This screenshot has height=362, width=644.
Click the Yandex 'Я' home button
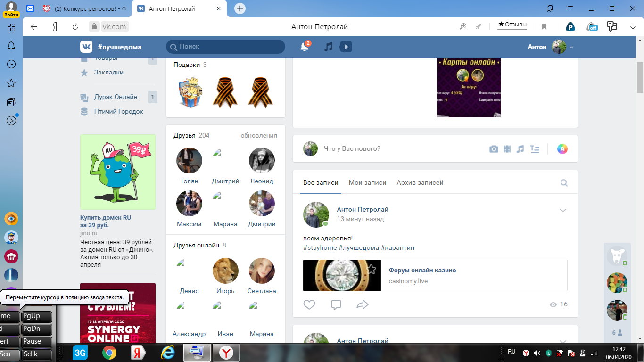55,27
